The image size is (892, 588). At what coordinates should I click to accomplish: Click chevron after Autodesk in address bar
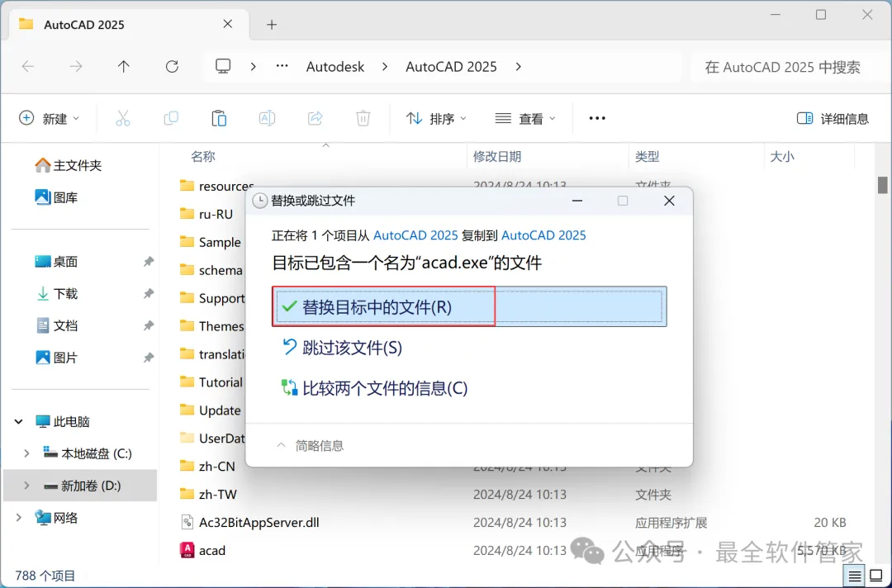pos(385,67)
